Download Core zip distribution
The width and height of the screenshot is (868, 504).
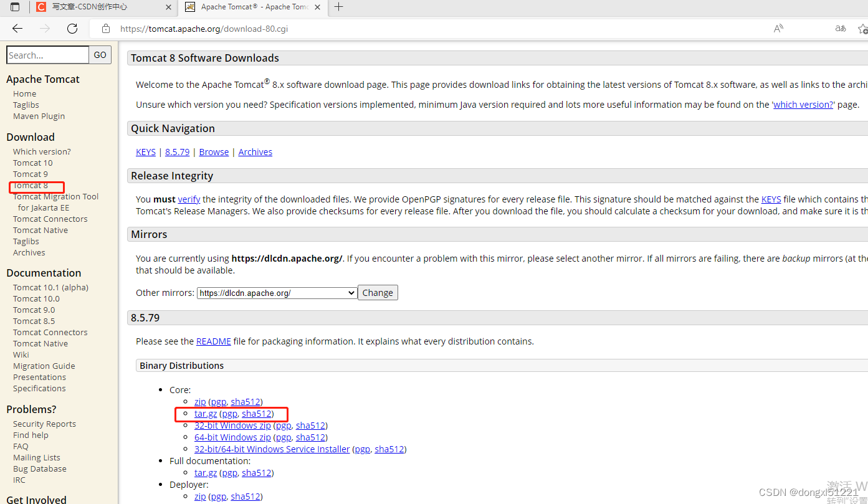click(200, 402)
